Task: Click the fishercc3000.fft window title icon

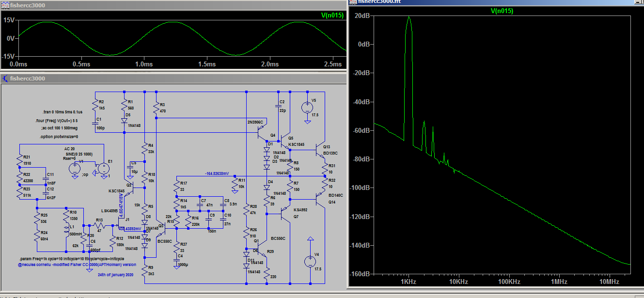Action: point(352,2)
